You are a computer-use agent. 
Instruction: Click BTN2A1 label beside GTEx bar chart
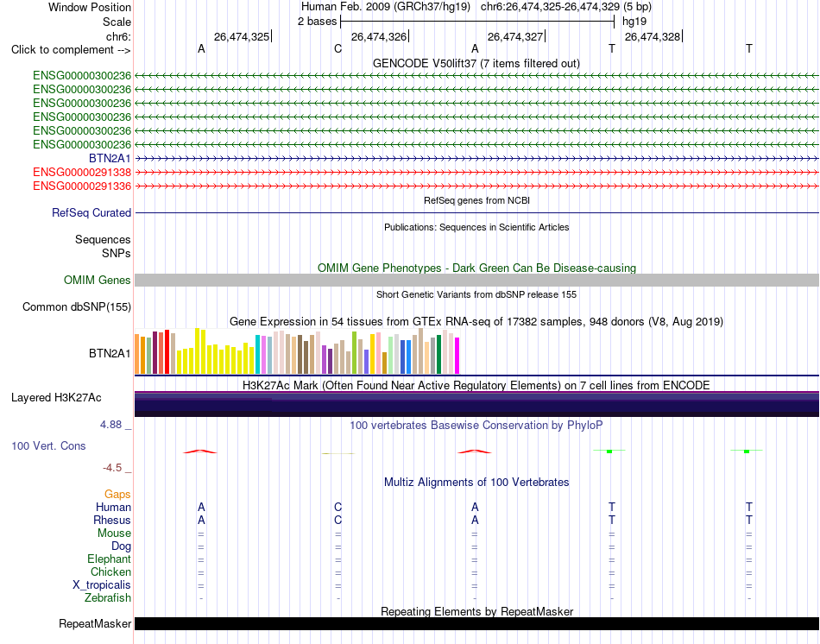pos(110,354)
